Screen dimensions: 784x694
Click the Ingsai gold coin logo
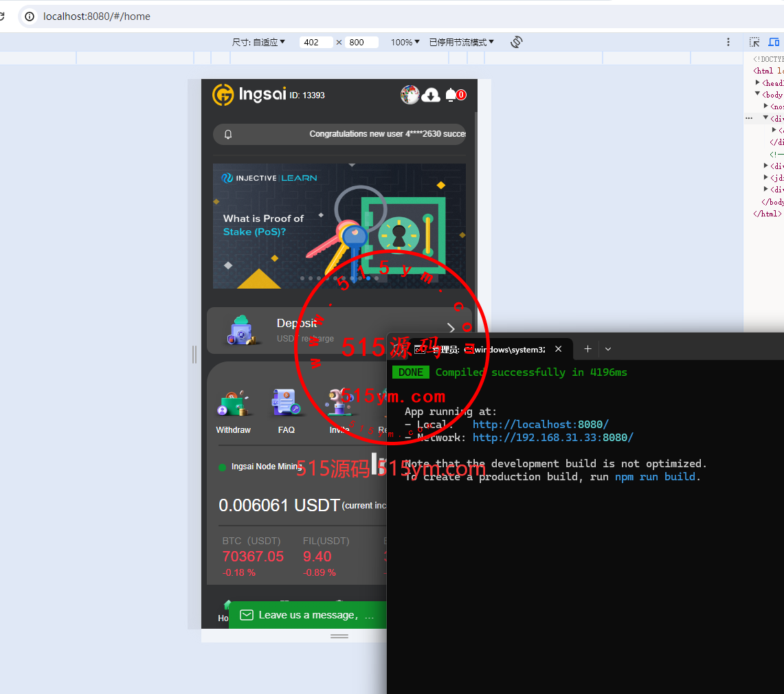[223, 95]
